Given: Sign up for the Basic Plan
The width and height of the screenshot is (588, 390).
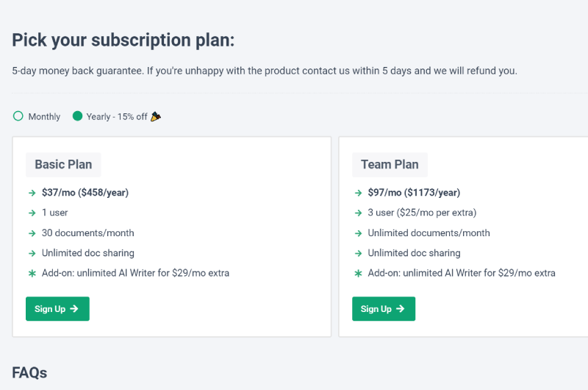Looking at the screenshot, I should tap(57, 308).
